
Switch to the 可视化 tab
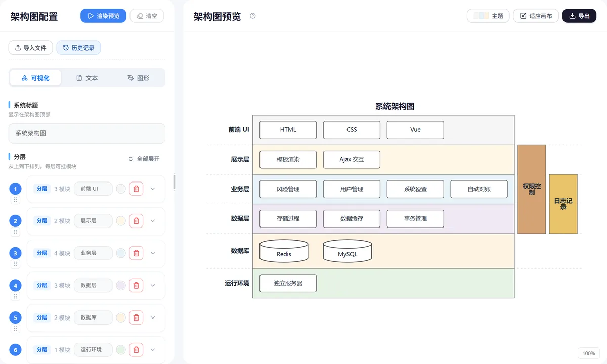(x=35, y=78)
